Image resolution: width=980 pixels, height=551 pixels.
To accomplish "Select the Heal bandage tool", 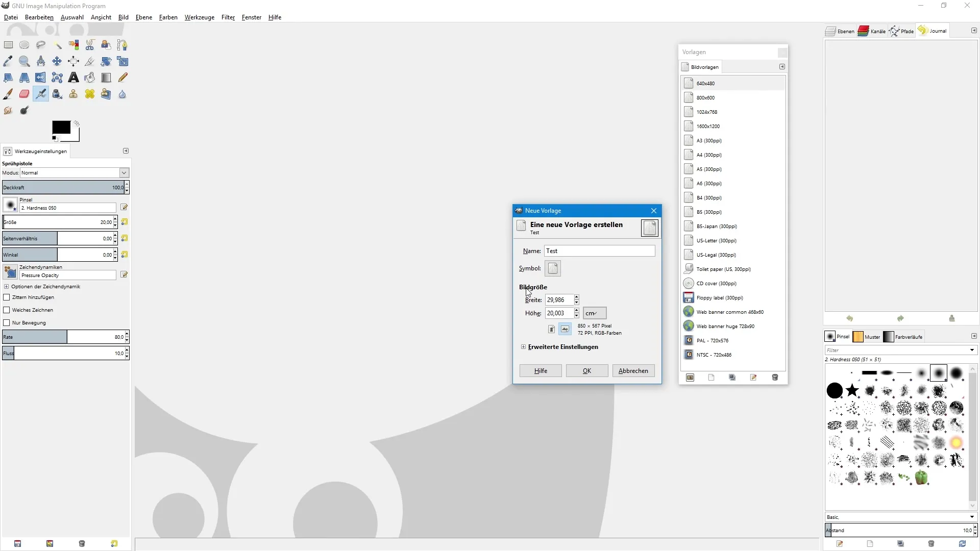I will pos(90,94).
